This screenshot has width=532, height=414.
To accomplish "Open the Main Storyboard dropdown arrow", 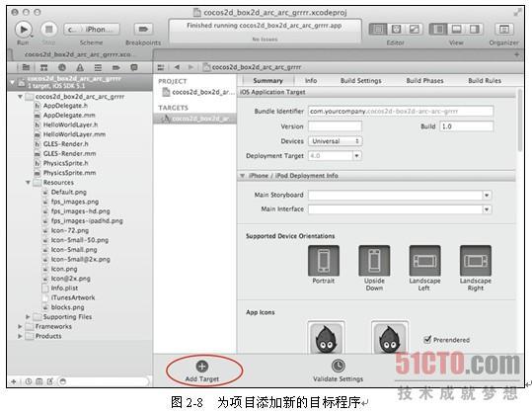I will tap(487, 195).
